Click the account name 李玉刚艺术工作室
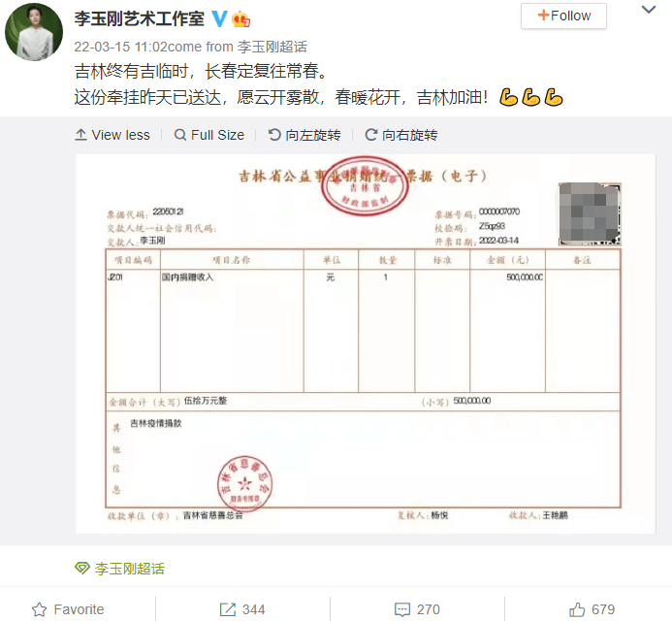This screenshot has width=672, height=621. (x=140, y=18)
